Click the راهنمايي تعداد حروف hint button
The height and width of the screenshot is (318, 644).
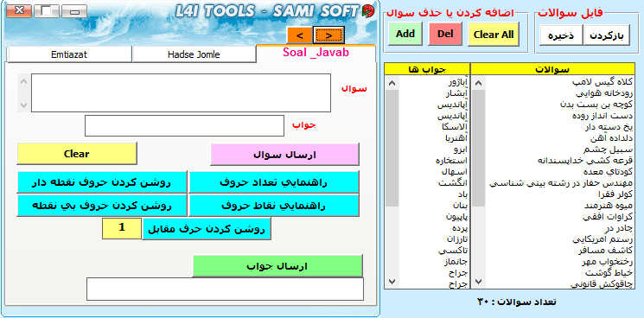click(x=274, y=182)
